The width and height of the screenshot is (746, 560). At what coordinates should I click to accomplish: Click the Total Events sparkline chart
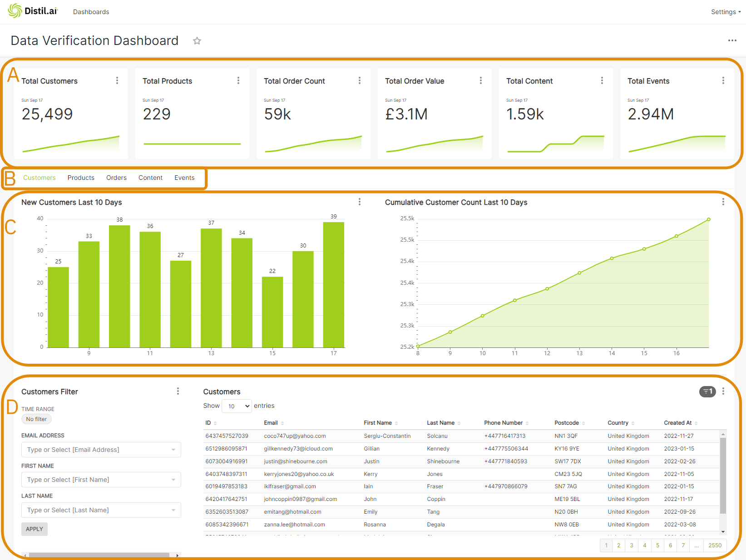point(677,144)
